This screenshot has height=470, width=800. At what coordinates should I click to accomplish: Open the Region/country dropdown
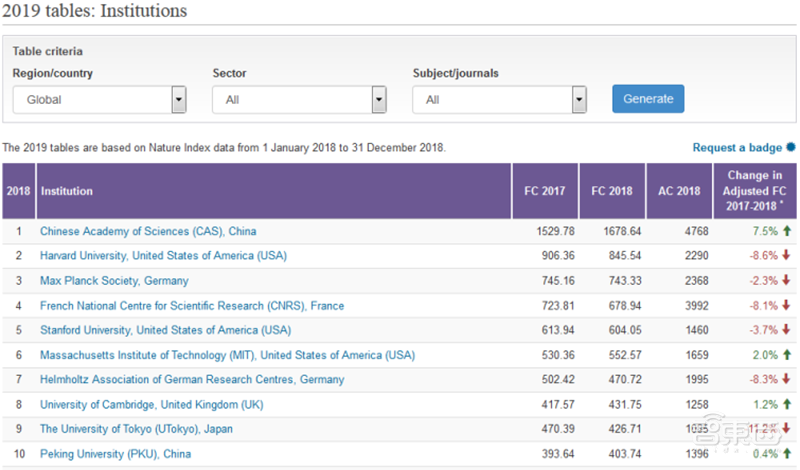coord(99,100)
